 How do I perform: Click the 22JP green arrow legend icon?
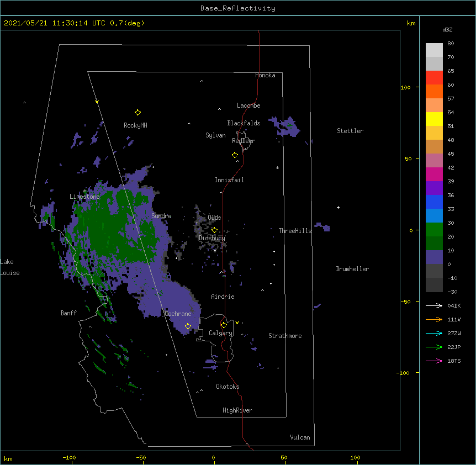pos(434,347)
